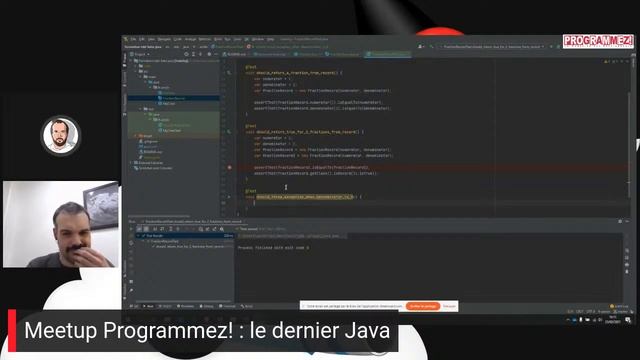Collapse the src folder

[136, 71]
